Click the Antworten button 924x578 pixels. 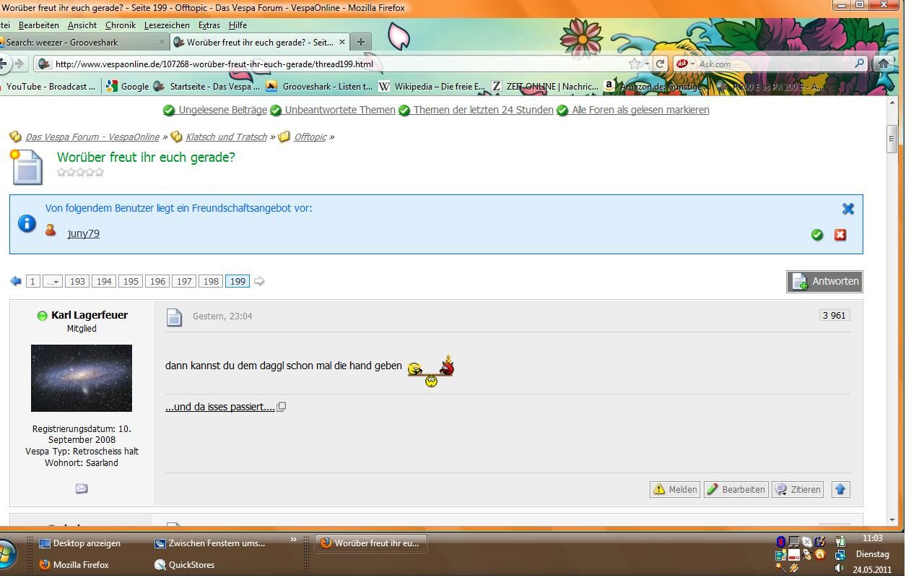824,281
